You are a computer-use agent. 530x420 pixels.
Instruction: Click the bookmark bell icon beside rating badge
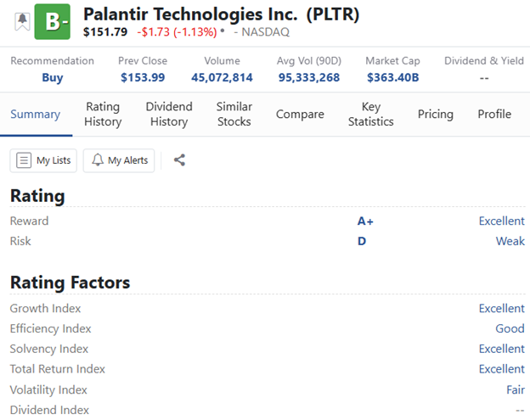(22, 21)
